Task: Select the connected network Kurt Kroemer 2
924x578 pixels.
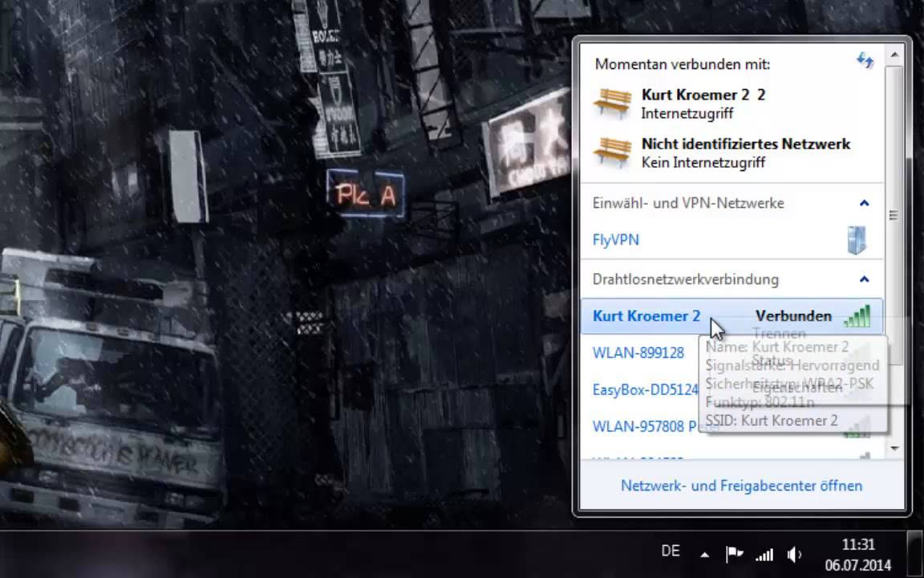Action: tap(731, 316)
